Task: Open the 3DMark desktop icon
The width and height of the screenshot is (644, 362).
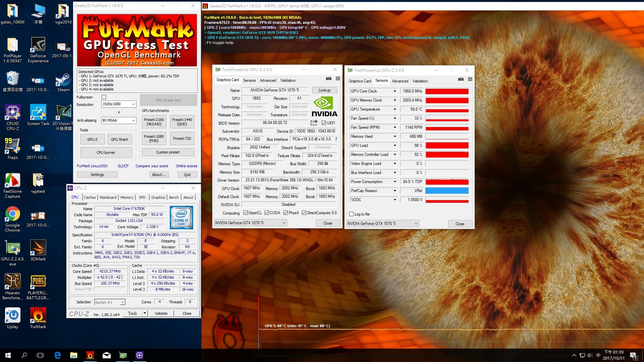Action: (x=38, y=251)
